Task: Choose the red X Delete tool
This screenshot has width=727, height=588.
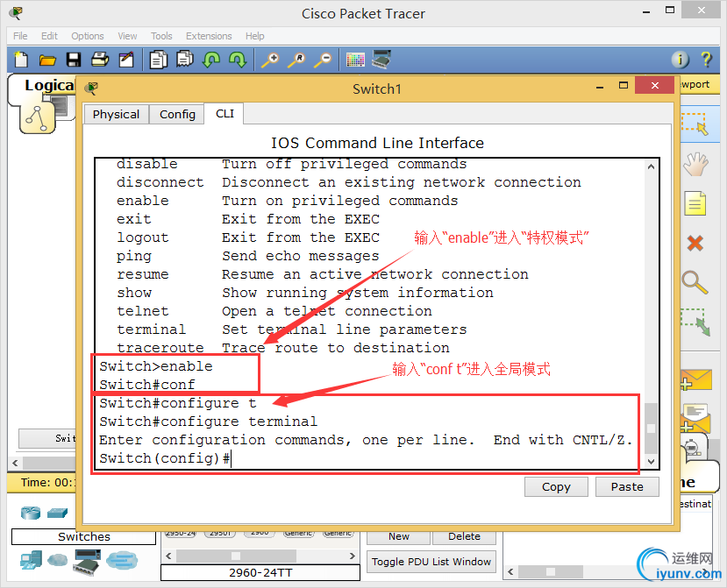Action: coord(695,243)
